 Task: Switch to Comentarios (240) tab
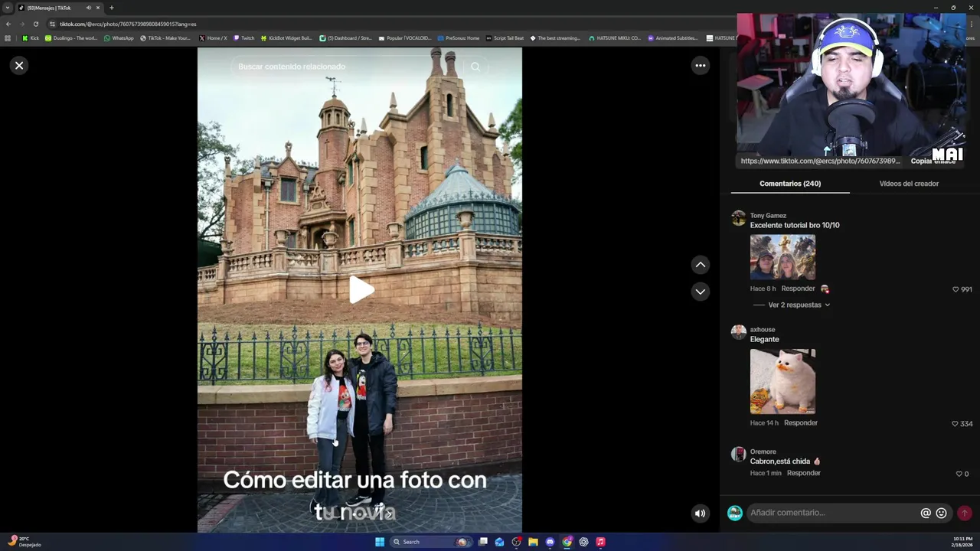coord(790,184)
